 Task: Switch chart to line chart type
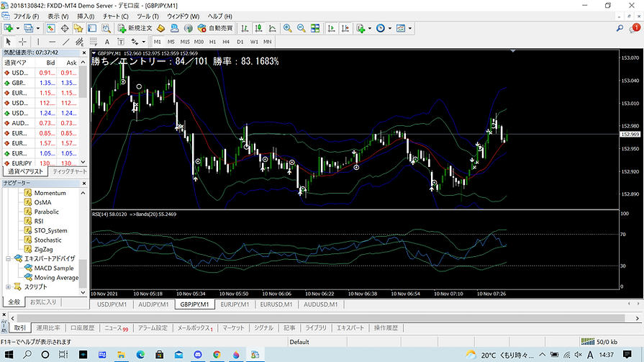(272, 28)
